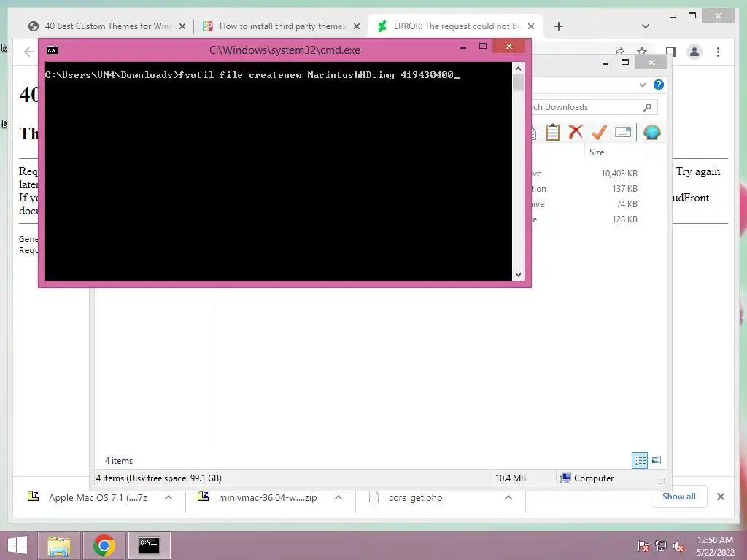Open Chrome tab search dropdown chevron
The image size is (747, 560).
[645, 26]
